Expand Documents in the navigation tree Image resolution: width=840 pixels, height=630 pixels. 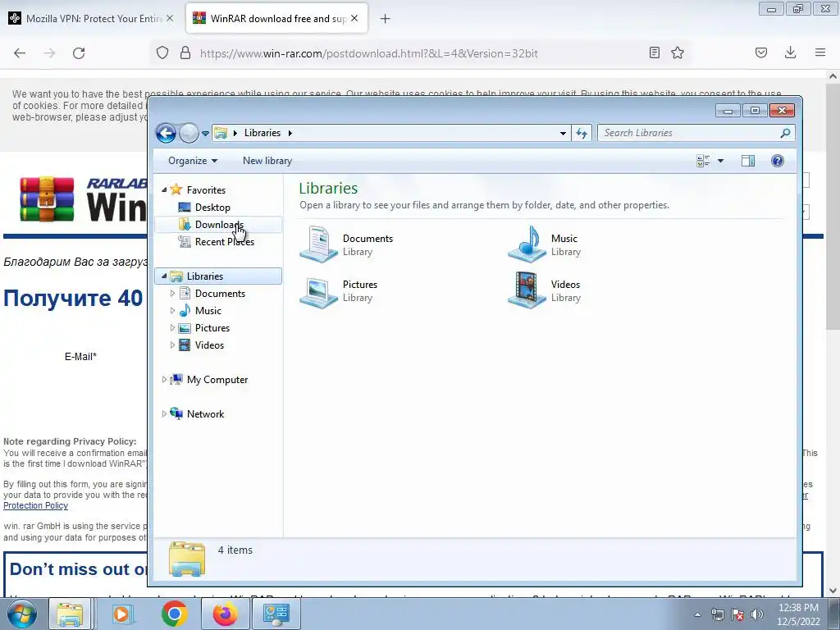coord(172,294)
